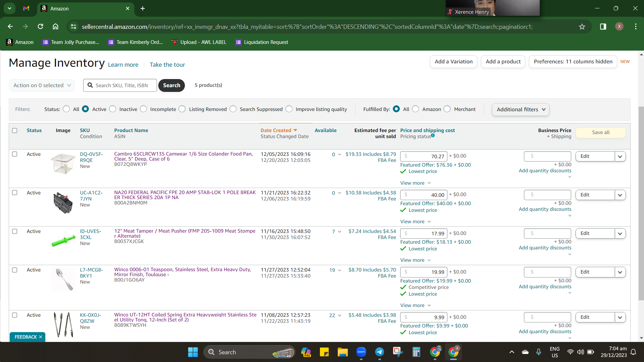Expand Additional filters dropdown
This screenshot has width=644, height=362.
pos(521,110)
